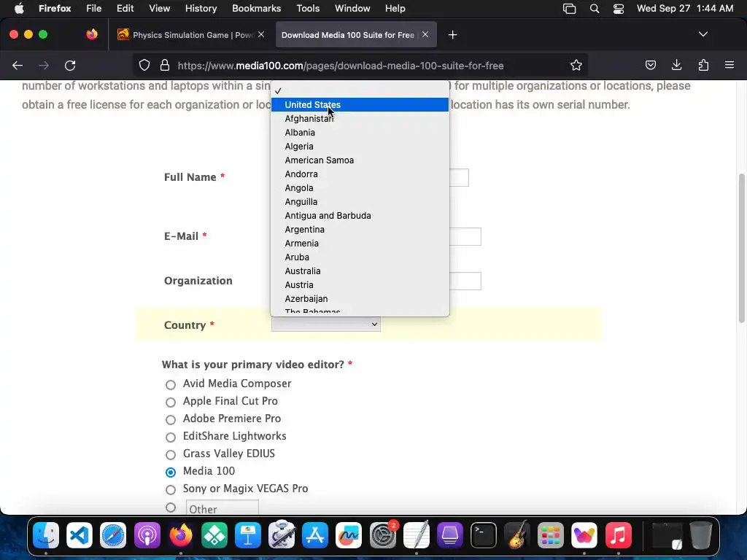The image size is (747, 560).
Task: Open Terminal from the Dock
Action: tap(484, 535)
